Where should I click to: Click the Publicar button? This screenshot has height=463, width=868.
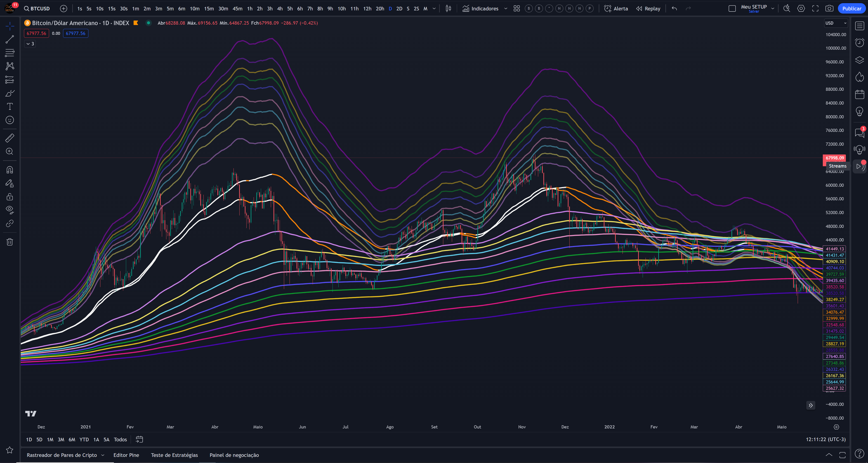pyautogui.click(x=851, y=8)
